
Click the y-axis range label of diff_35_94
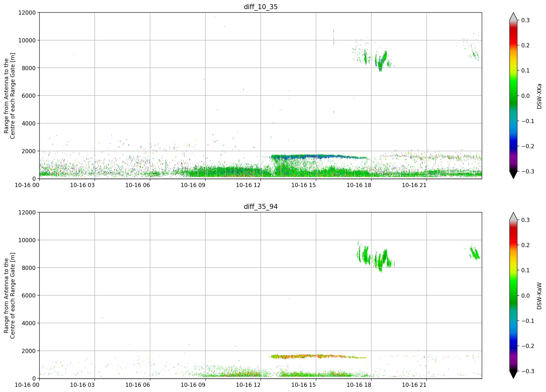[9, 295]
